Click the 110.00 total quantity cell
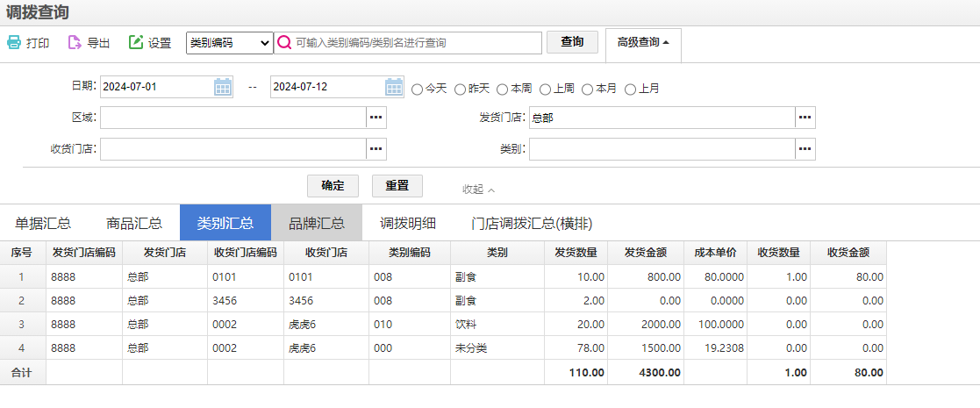This screenshot has width=980, height=408. click(x=576, y=372)
